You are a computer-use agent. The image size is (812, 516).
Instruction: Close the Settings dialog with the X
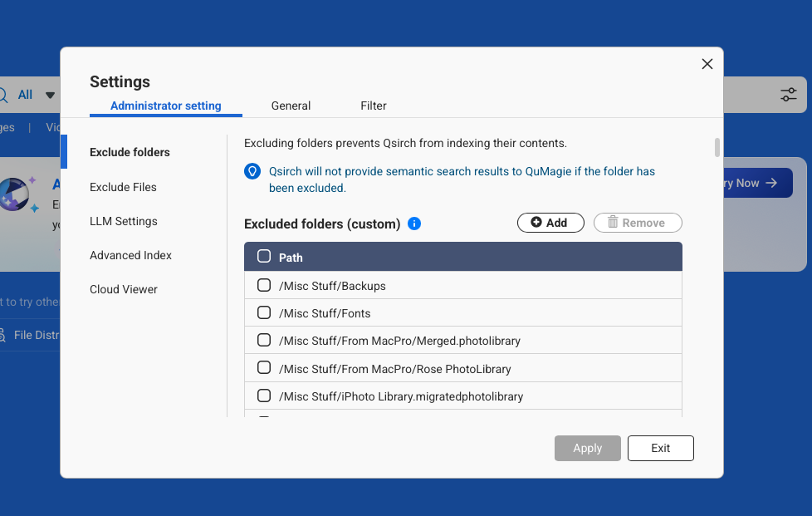coord(707,64)
